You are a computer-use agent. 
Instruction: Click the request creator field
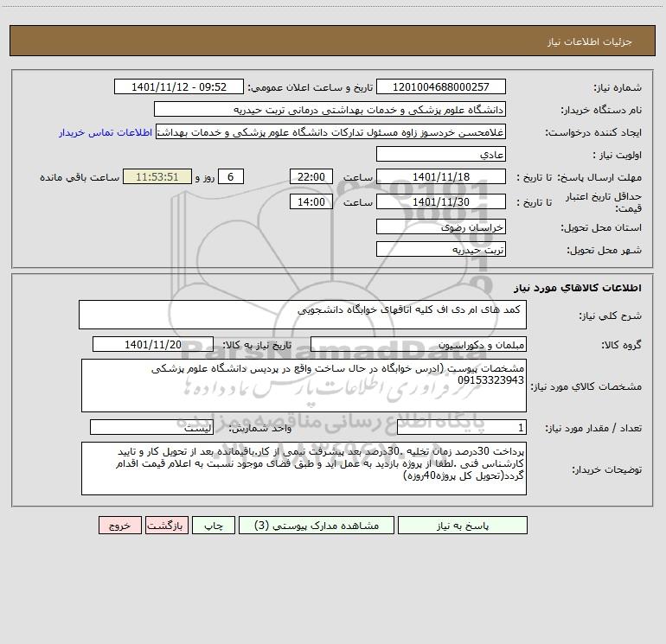pyautogui.click(x=330, y=132)
